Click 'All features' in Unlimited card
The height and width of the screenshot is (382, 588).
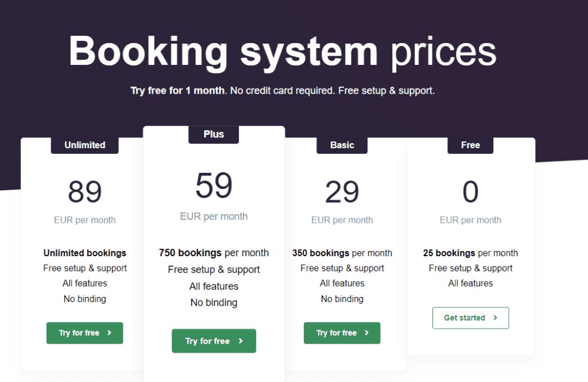coord(85,283)
